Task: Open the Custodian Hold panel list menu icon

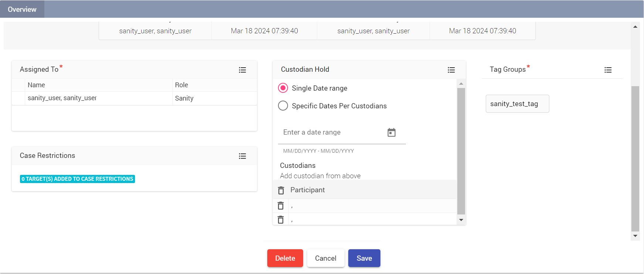Action: point(451,70)
